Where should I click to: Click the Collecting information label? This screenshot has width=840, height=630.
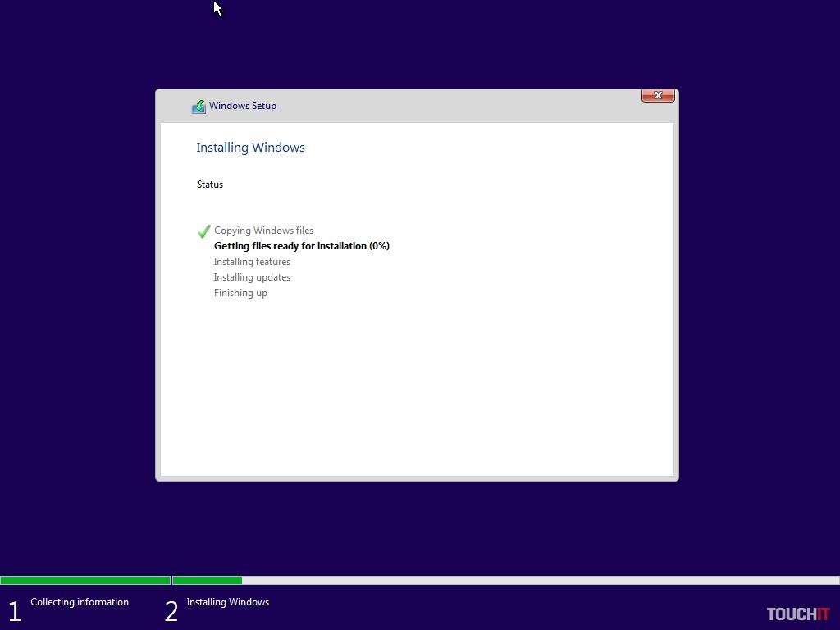point(80,602)
